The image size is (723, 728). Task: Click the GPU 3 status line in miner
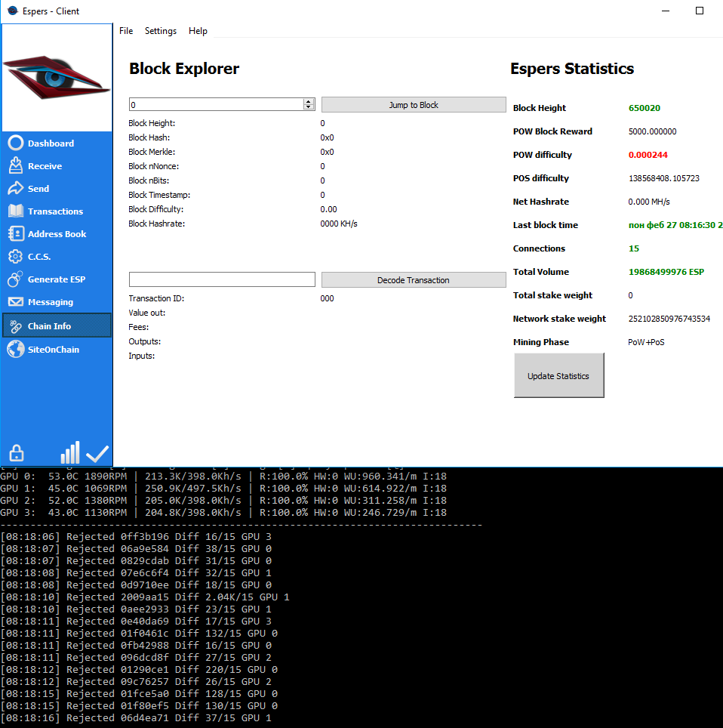coord(223,512)
